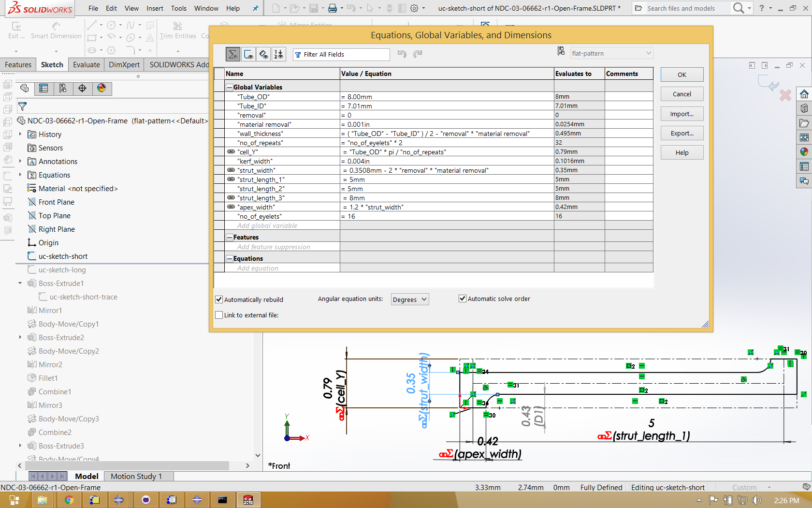The image size is (812, 508).
Task: Switch to the Features tab
Action: tap(18, 65)
